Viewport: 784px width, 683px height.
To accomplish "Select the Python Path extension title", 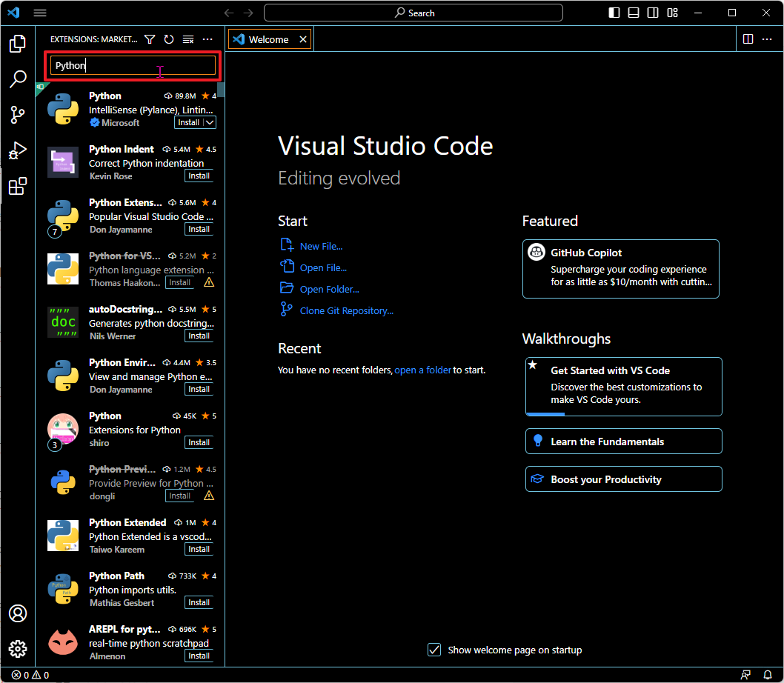I will [116, 576].
